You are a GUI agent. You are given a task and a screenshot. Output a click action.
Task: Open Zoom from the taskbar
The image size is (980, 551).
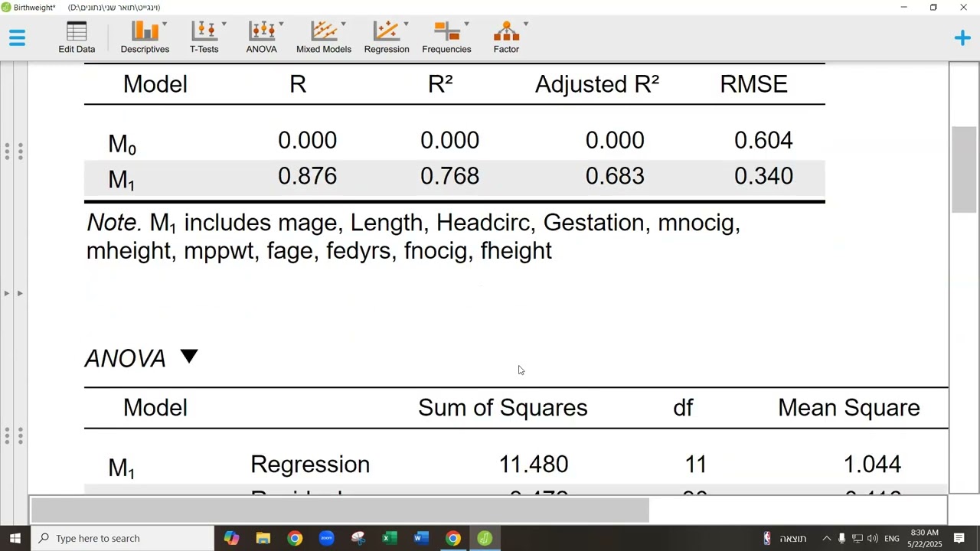(327, 538)
